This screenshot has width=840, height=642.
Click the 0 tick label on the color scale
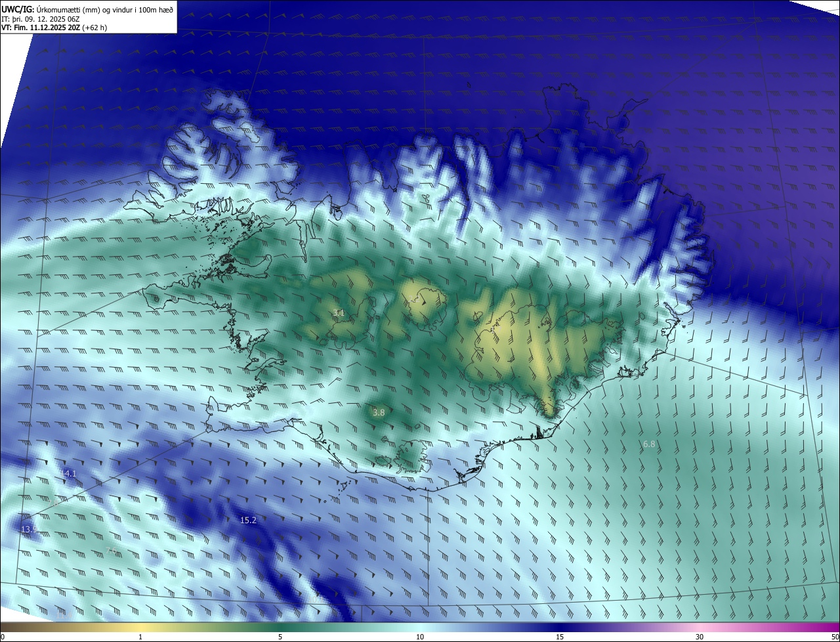[x=3, y=637]
